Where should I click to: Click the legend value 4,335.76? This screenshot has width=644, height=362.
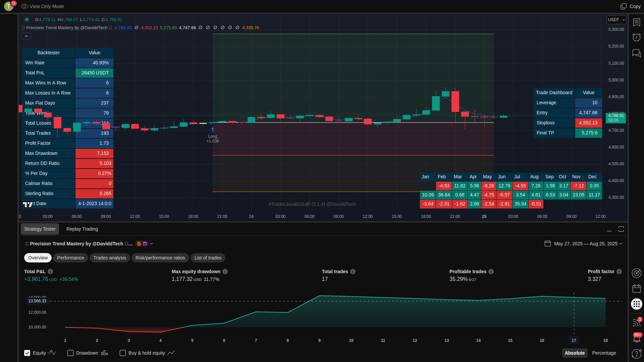pyautogui.click(x=251, y=28)
